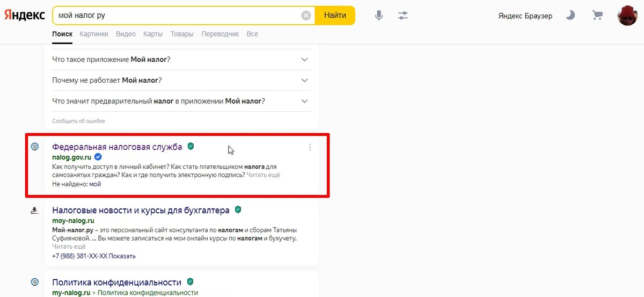This screenshot has height=297, width=644.
Task: Click the blue verified badge next to nalog.gov.ru
Action: pyautogui.click(x=98, y=157)
